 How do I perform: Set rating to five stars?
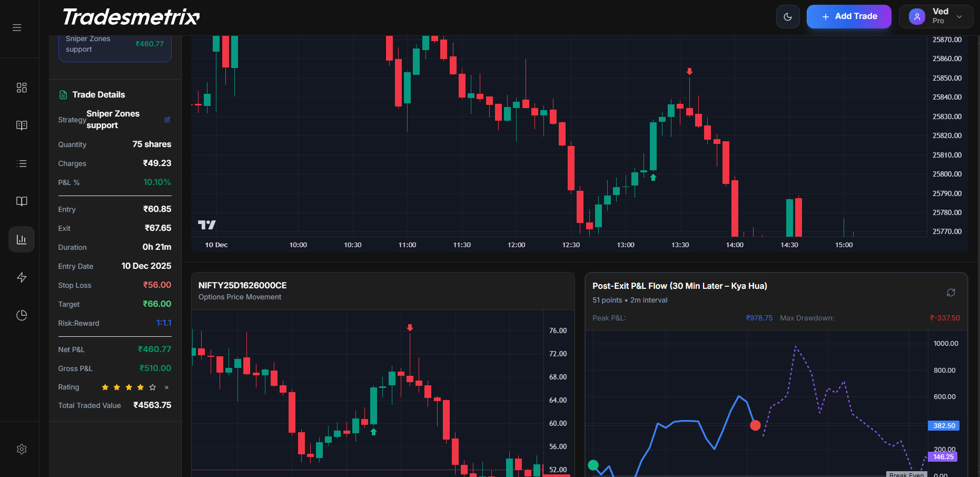point(153,387)
